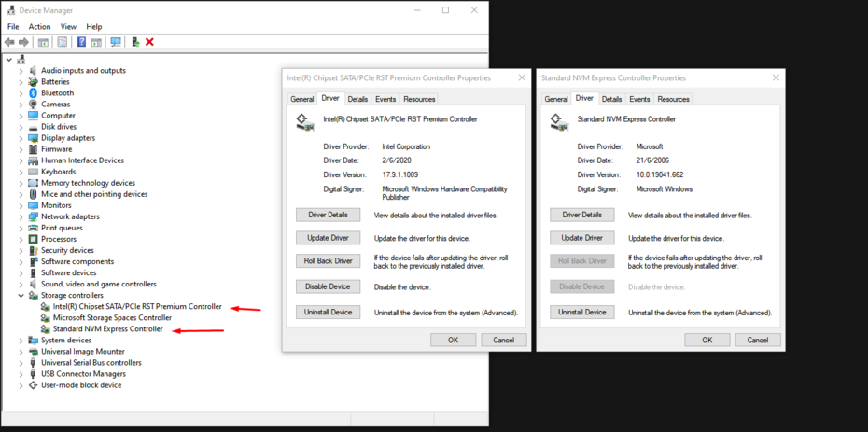Click Update Driver in Standard NVM Express Properties
868x432 pixels.
582,238
